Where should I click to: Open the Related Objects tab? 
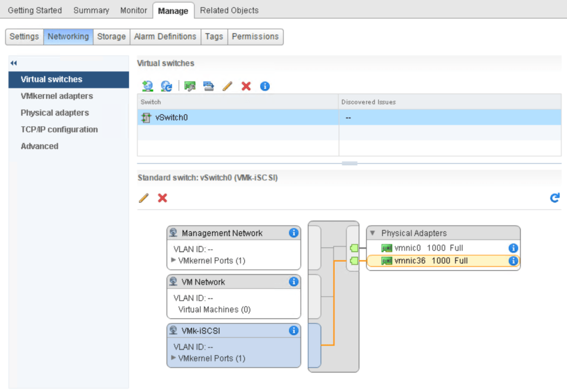229,11
